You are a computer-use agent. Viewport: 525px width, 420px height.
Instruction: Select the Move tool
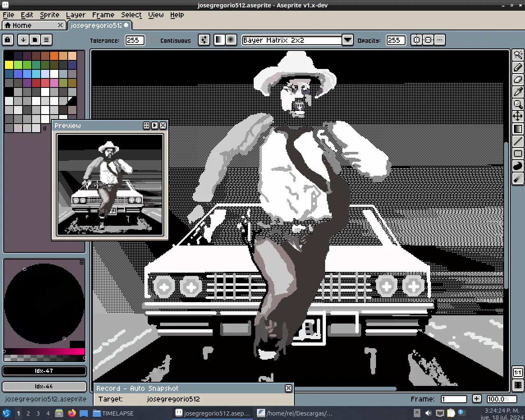[518, 117]
